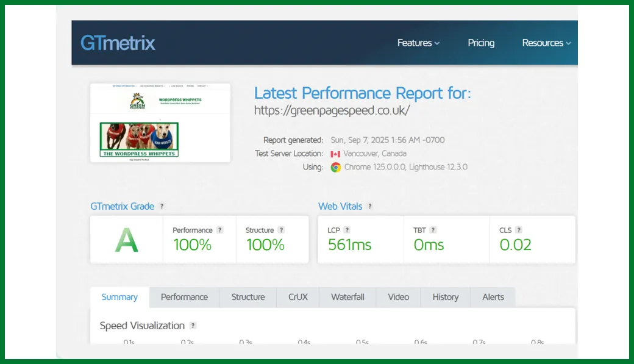Expand the Features dropdown menu

pos(418,43)
